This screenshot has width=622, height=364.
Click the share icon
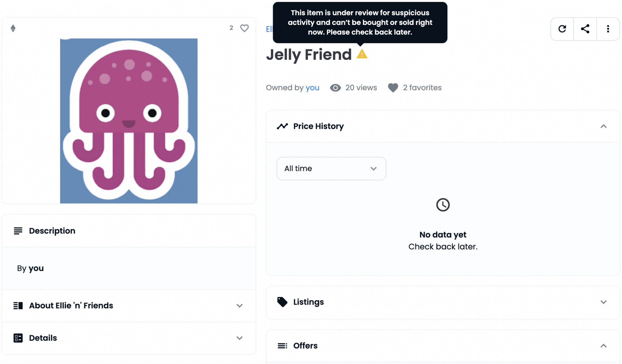585,28
